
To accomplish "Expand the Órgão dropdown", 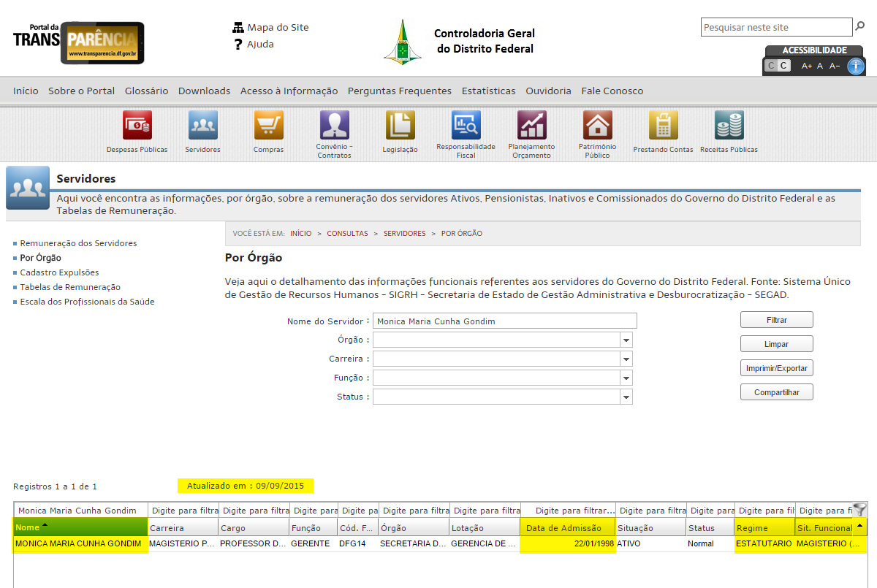I will coord(626,340).
